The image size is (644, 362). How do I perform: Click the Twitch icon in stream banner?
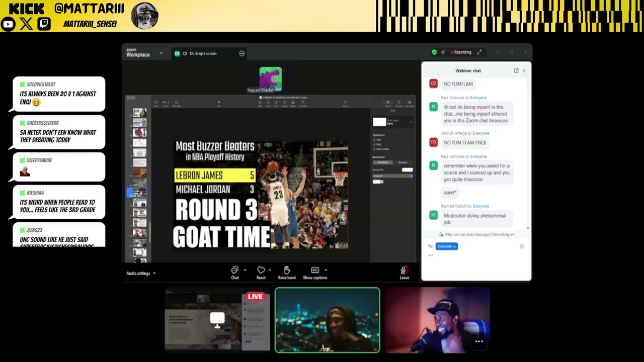[x=44, y=24]
